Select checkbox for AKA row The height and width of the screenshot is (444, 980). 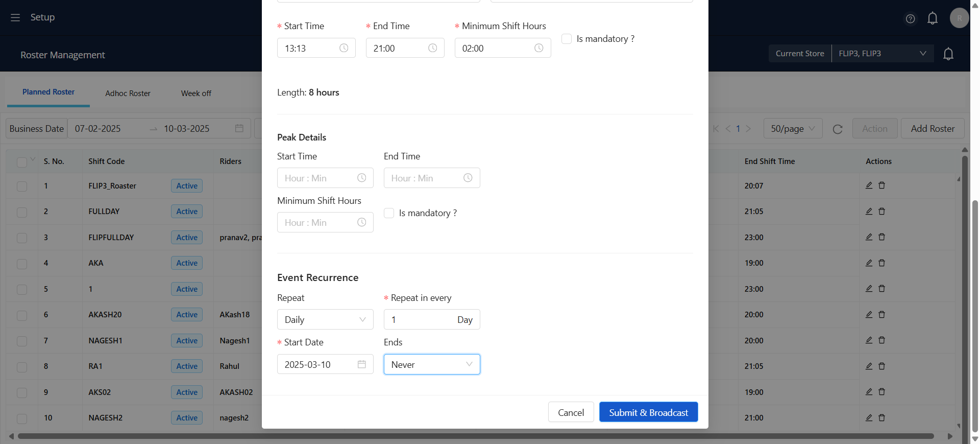coord(22,264)
